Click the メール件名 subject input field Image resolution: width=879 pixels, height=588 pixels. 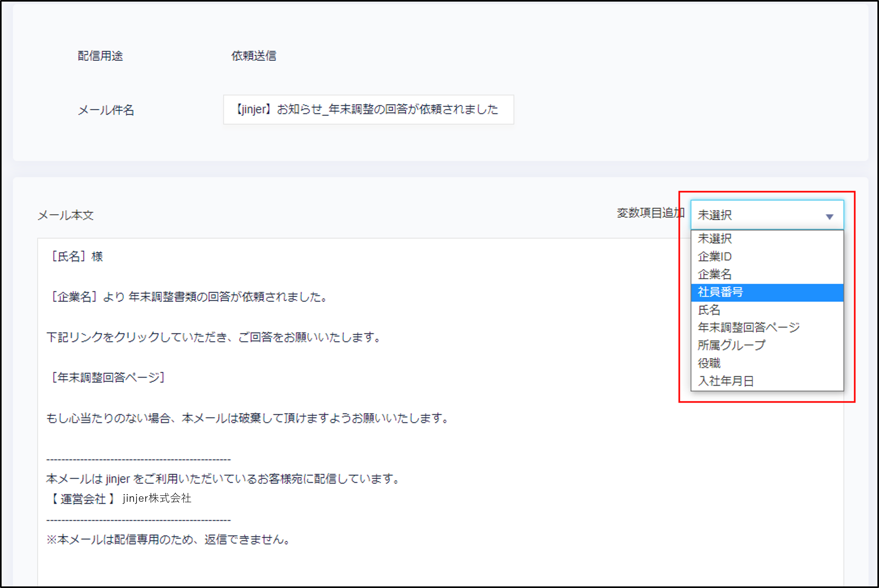click(x=368, y=110)
